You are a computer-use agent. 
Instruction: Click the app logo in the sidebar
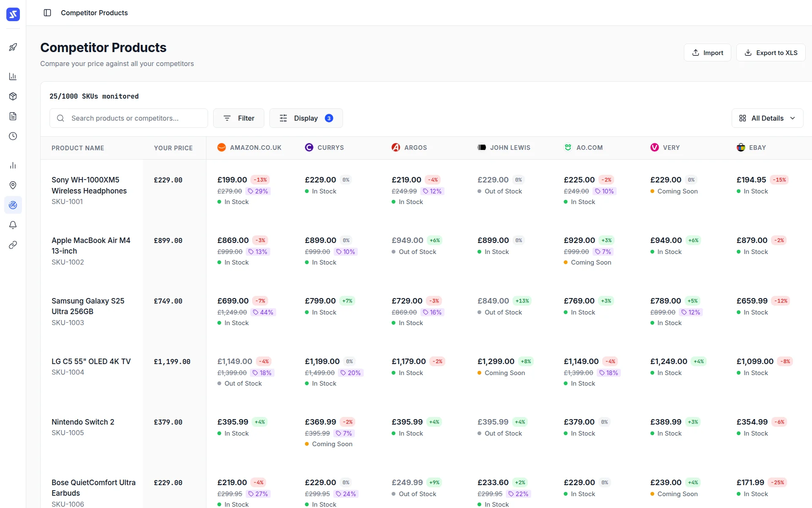point(13,14)
